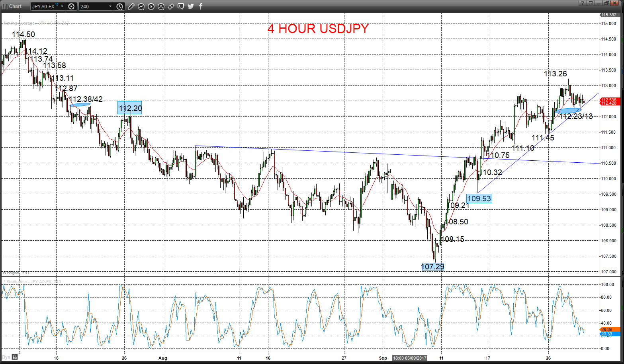The height and width of the screenshot is (364, 624).
Task: Click the 18:00 05/09/2017 cursor date tag
Action: pyautogui.click(x=410, y=358)
